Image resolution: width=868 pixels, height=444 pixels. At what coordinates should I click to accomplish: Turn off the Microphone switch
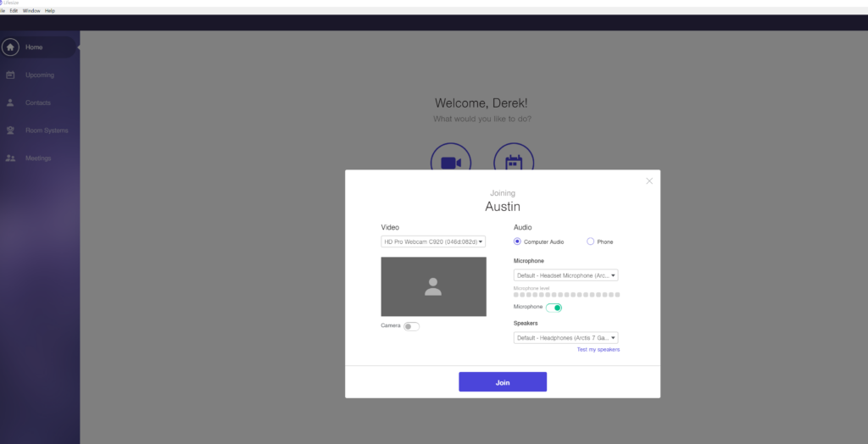(554, 308)
